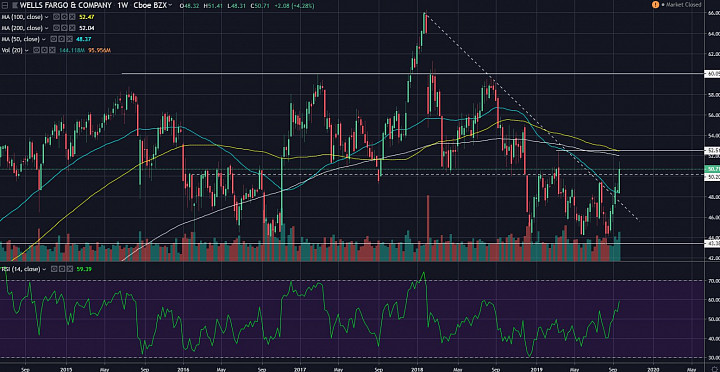Hide the MA (100, close) indicator
Image resolution: width=720 pixels, height=372 pixels.
click(56, 17)
